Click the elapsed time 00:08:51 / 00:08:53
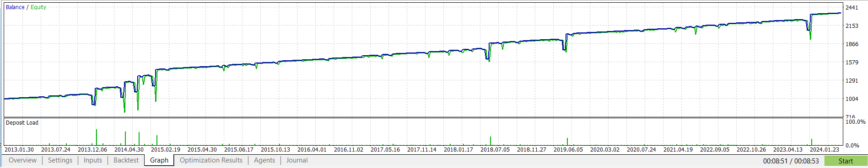Screen dimensions: 868x168 tap(791, 161)
